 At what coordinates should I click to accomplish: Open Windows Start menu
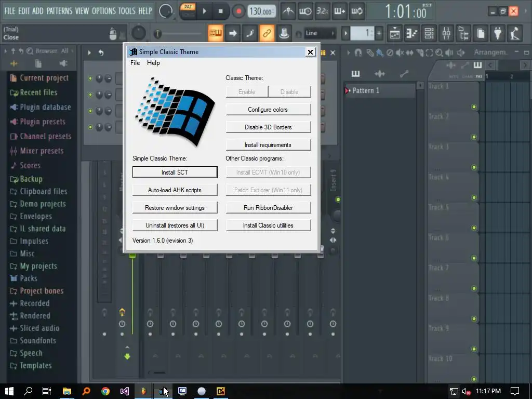click(x=9, y=391)
